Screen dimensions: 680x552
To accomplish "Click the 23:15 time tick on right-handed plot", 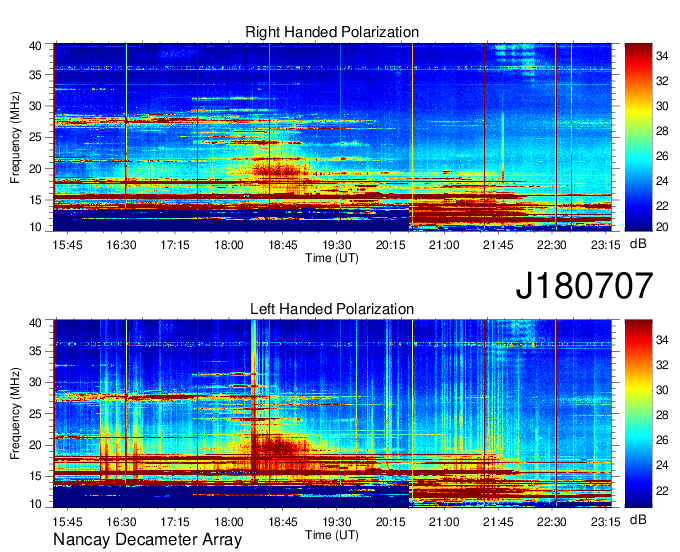I will tap(606, 245).
